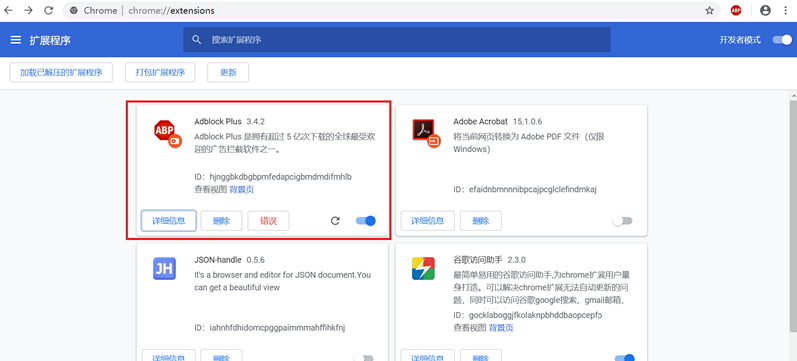Click the Adblock Plus 3.4.2 title
The width and height of the screenshot is (797, 361).
click(x=230, y=122)
